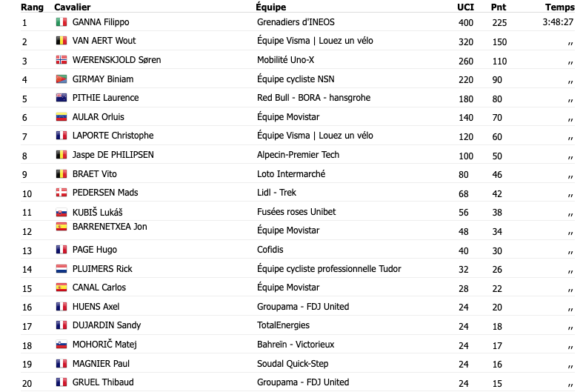Click the Eritrean flag beside Girmay Biniam

pos(61,79)
